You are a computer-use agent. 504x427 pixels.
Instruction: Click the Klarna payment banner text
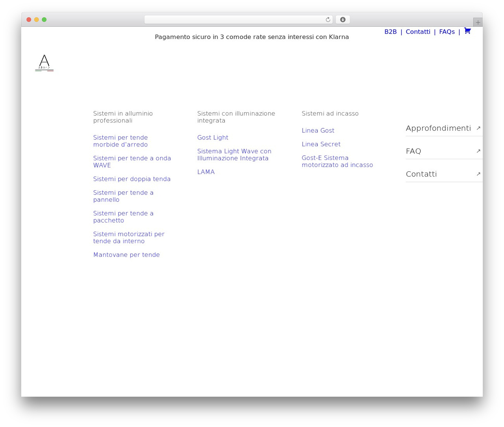[252, 37]
